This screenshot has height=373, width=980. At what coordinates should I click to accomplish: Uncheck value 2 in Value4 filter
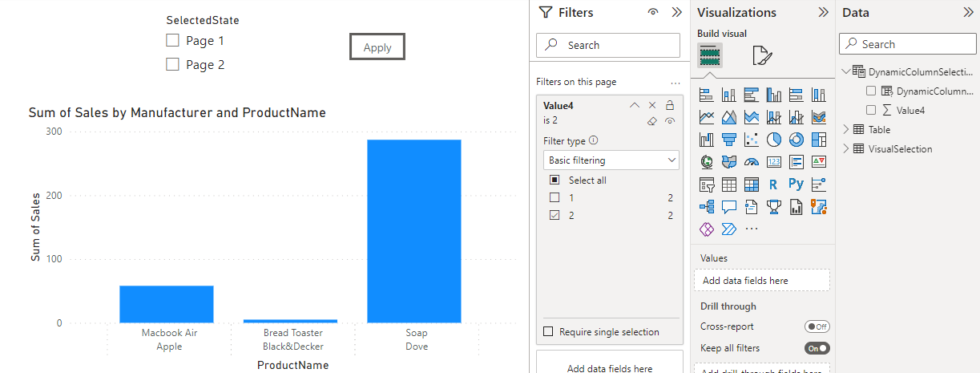pos(555,215)
